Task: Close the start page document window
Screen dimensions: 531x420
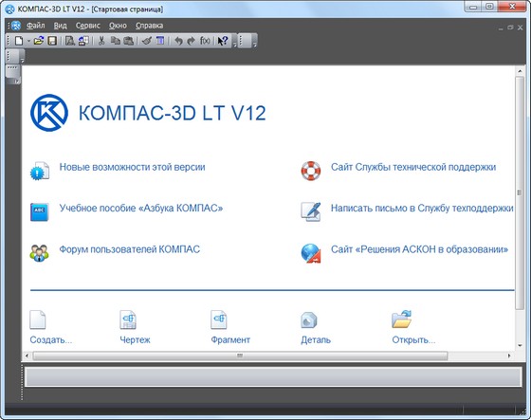Action: (521, 27)
